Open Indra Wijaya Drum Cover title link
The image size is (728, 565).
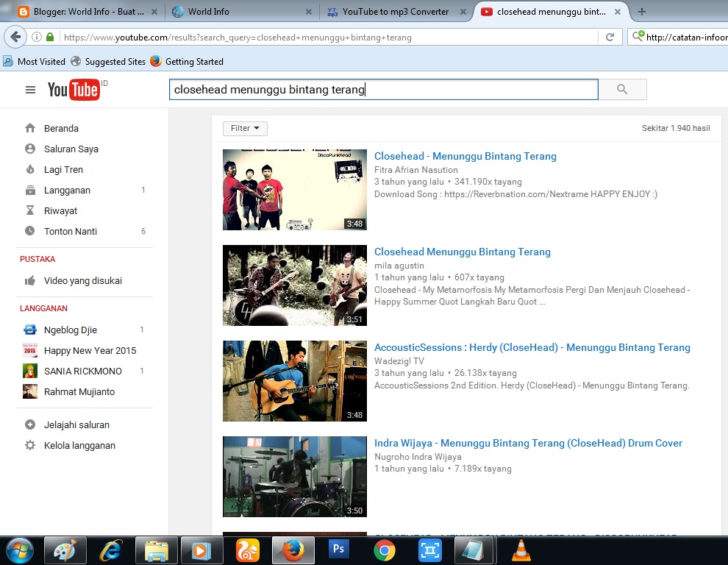click(529, 444)
